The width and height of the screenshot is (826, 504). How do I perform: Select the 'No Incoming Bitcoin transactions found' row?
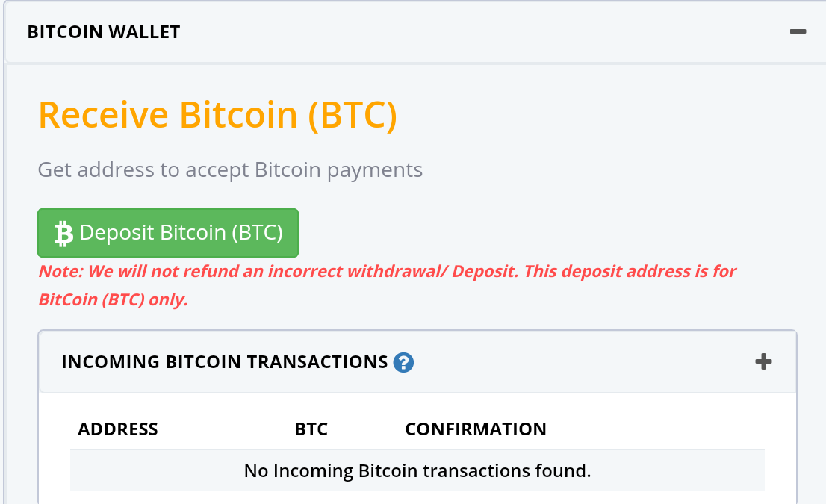click(x=417, y=471)
